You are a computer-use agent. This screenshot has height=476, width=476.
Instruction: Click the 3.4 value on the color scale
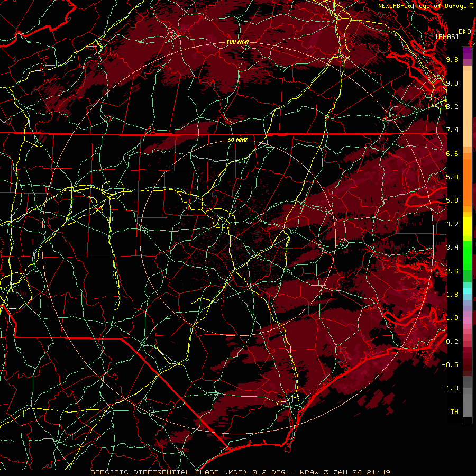click(x=452, y=248)
